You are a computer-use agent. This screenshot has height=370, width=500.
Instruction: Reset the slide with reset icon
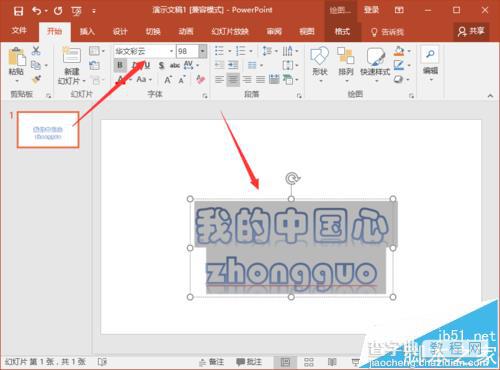click(x=95, y=65)
